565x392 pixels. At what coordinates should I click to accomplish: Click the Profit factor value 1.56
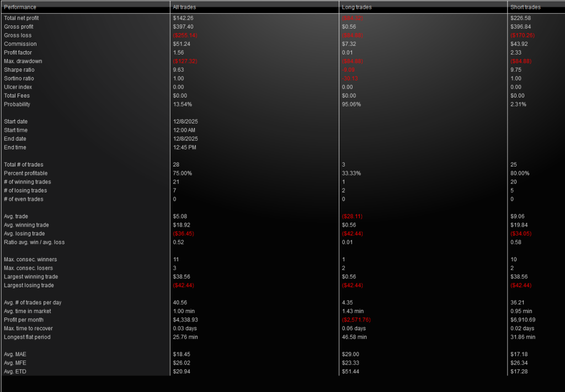[x=178, y=52]
